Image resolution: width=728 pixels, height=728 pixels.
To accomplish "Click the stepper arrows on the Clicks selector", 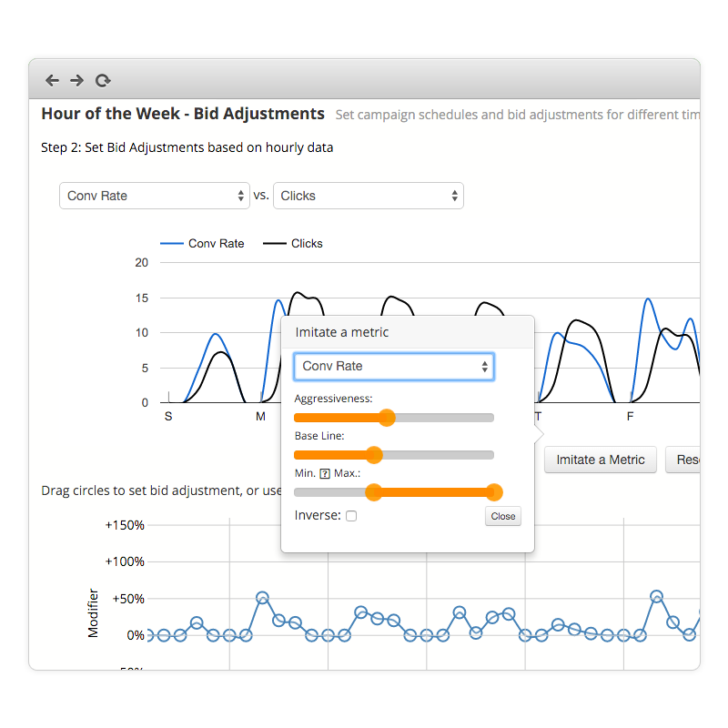I will [x=452, y=196].
